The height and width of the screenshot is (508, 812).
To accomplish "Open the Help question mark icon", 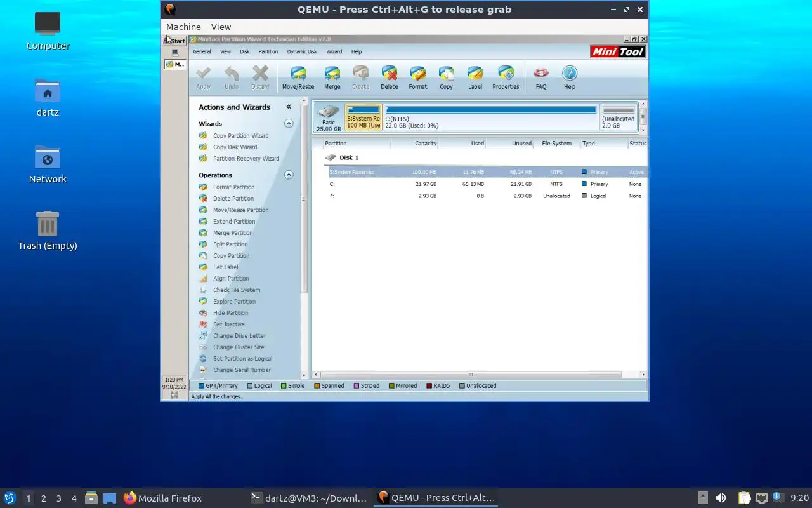I will pyautogui.click(x=570, y=74).
